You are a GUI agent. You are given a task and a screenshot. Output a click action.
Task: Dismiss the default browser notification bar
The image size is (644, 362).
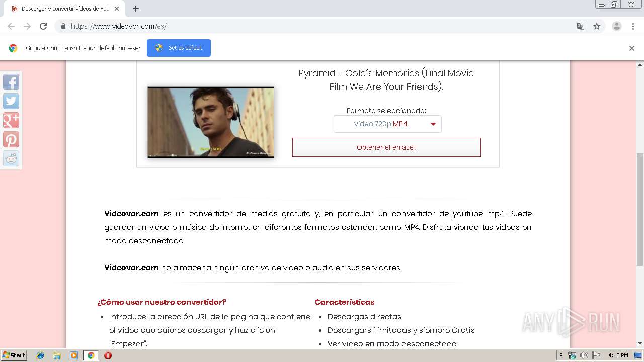point(632,48)
